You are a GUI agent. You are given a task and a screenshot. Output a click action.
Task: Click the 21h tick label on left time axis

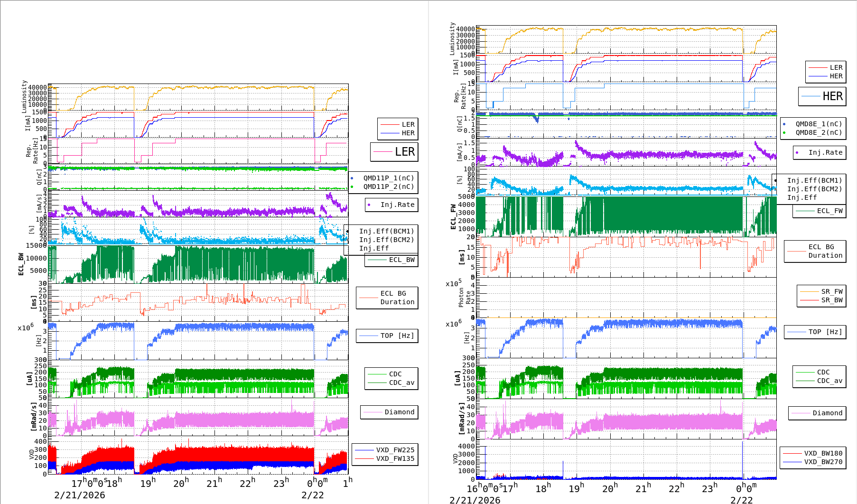point(214,483)
